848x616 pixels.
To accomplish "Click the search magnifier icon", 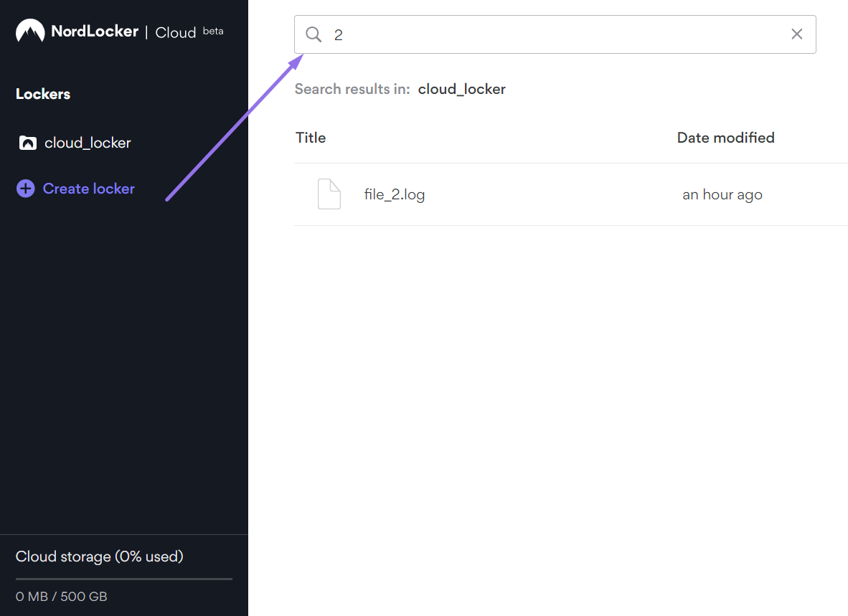I will [313, 34].
